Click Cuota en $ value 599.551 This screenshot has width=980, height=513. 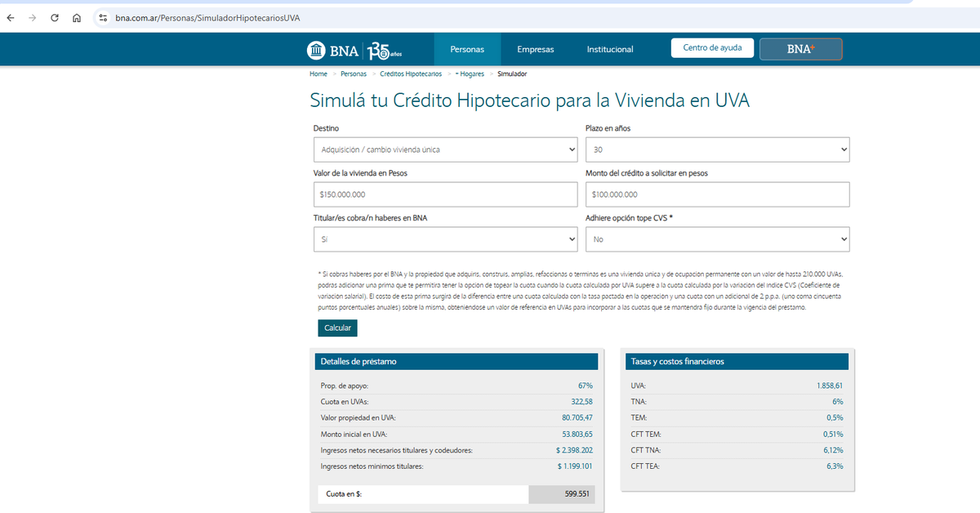tap(576, 494)
